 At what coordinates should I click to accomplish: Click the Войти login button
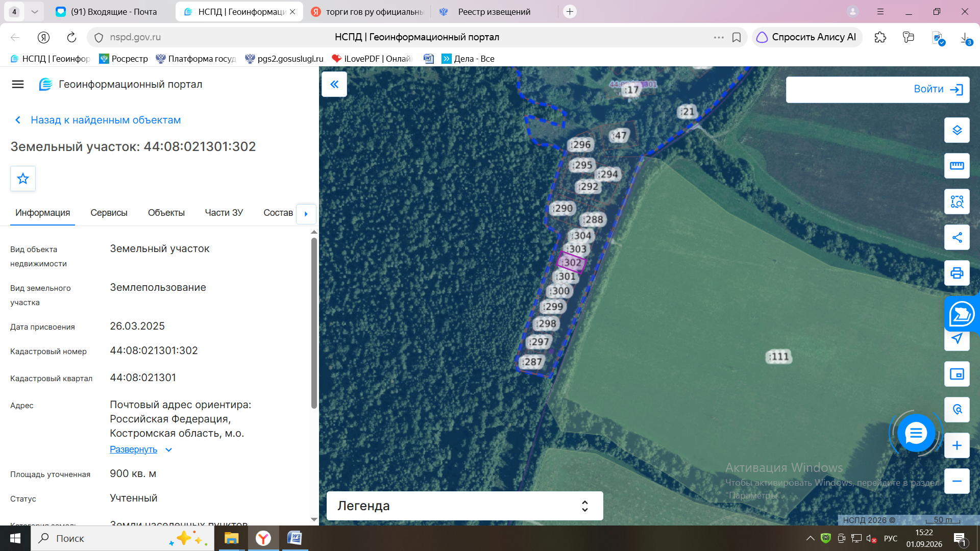pyautogui.click(x=877, y=89)
